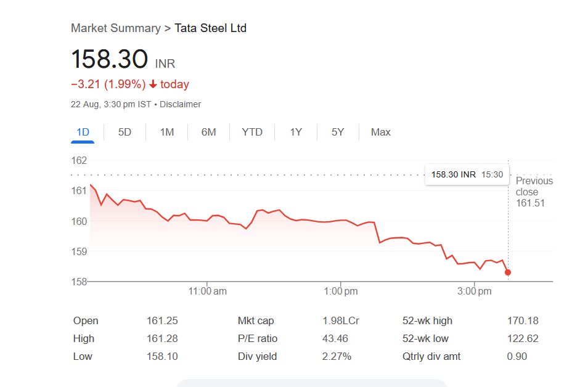The width and height of the screenshot is (588, 387).
Task: Click the 3:00 pm axis label
Action: (475, 291)
